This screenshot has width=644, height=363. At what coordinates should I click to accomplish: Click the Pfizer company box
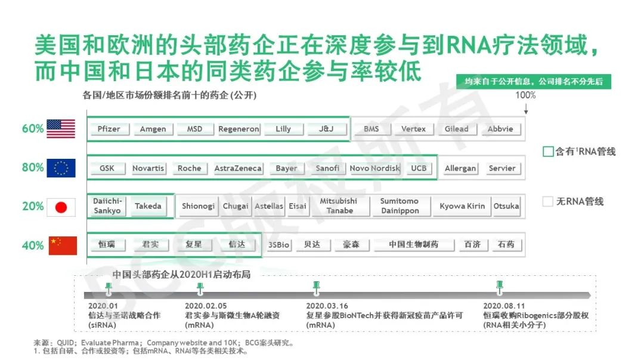click(109, 129)
